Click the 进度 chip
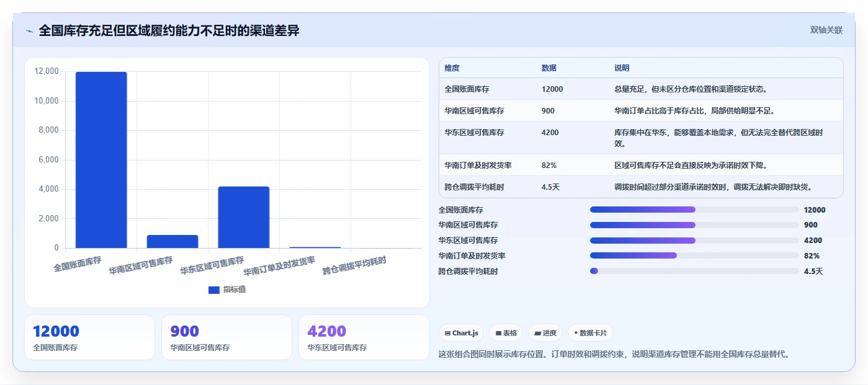This screenshot has height=385, width=868. [545, 333]
